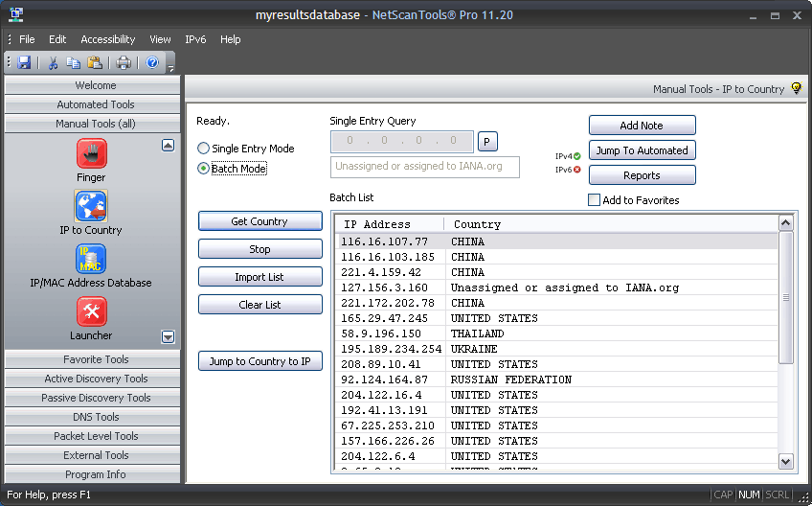Open the Accessibility menu

pyautogui.click(x=107, y=39)
